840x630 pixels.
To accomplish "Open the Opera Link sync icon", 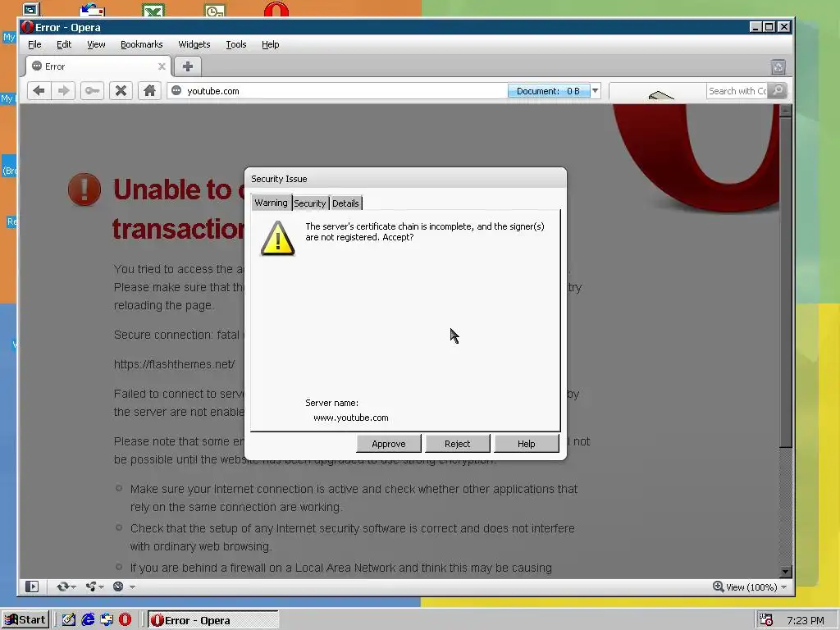I will (x=62, y=587).
